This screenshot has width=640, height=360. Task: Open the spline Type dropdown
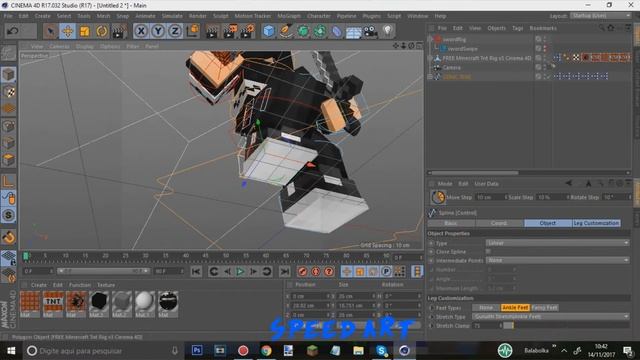[x=558, y=243]
